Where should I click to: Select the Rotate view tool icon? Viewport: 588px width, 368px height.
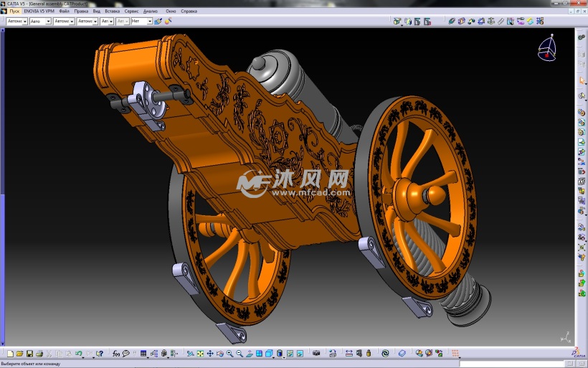pos(219,354)
